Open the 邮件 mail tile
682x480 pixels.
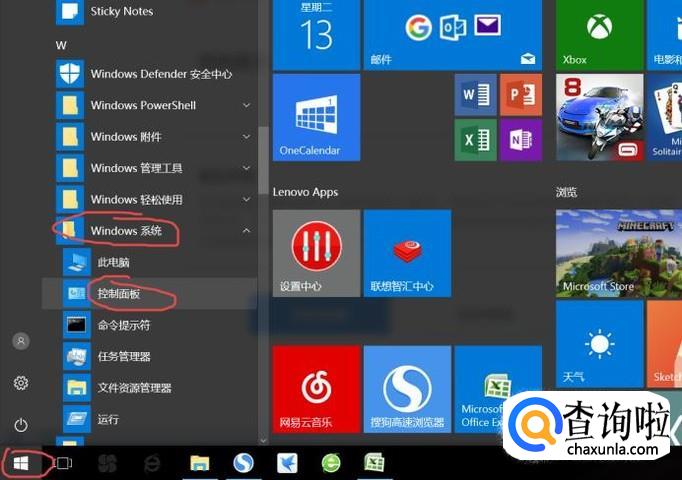(x=453, y=35)
